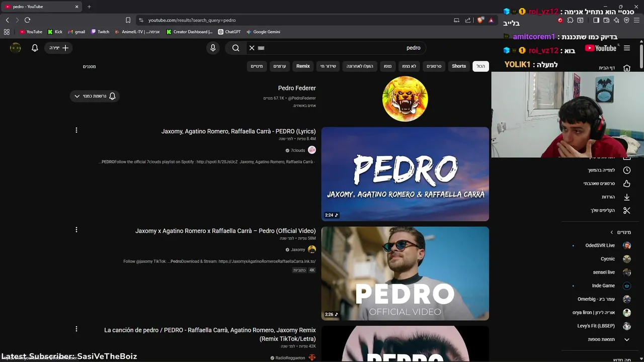The width and height of the screenshot is (644, 362).
Task: Open Leo AI sparkle icon in toolbar
Action: (616, 20)
